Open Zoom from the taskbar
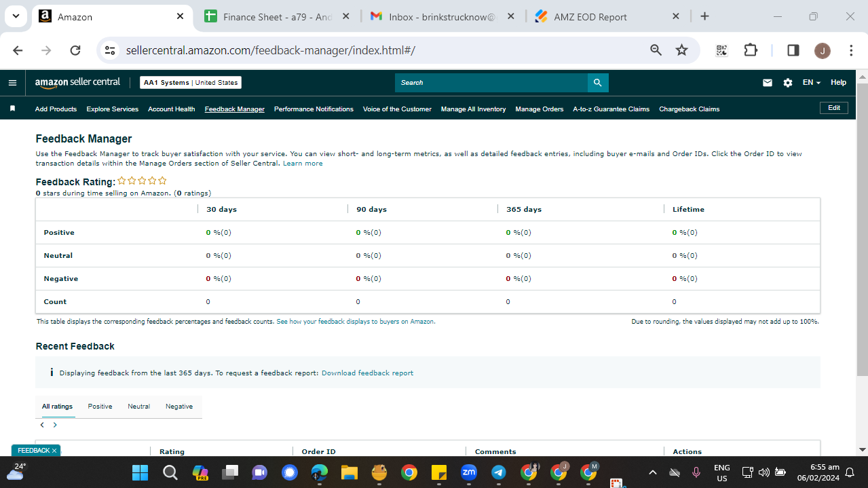 (468, 472)
